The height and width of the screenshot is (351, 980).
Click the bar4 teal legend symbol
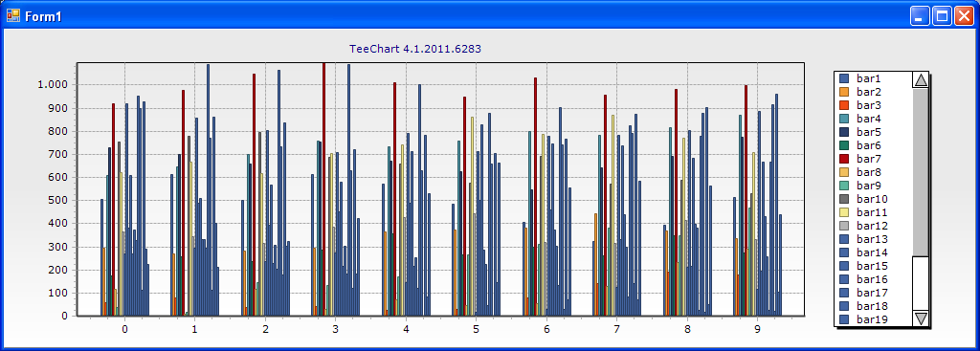(x=844, y=120)
